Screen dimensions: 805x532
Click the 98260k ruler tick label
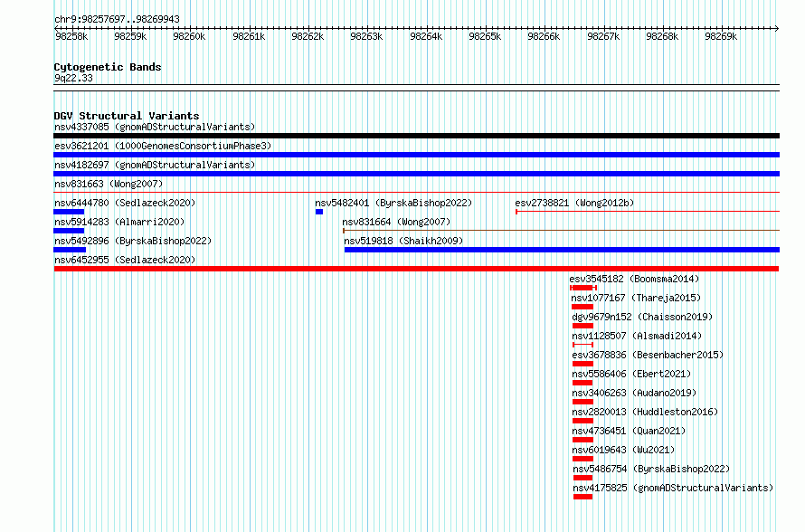189,36
